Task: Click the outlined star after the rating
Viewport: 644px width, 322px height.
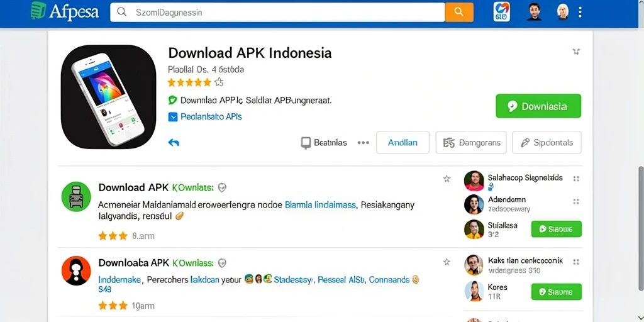Action: (x=219, y=82)
